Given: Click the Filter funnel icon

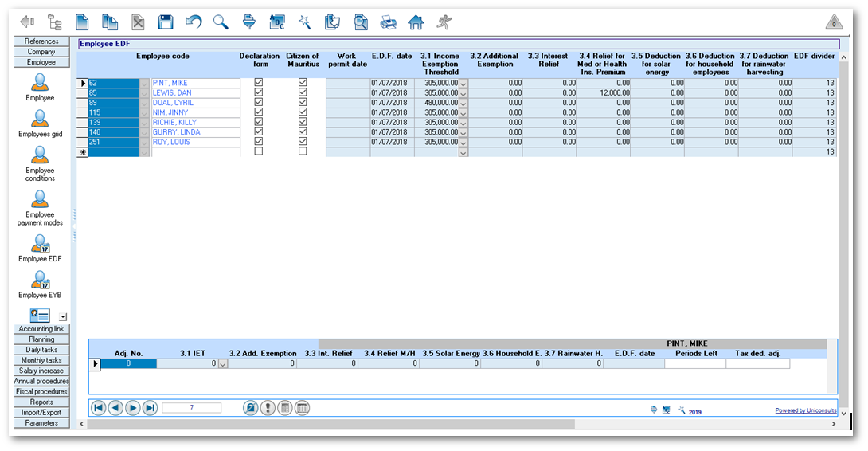Looking at the screenshot, I should coord(249,22).
